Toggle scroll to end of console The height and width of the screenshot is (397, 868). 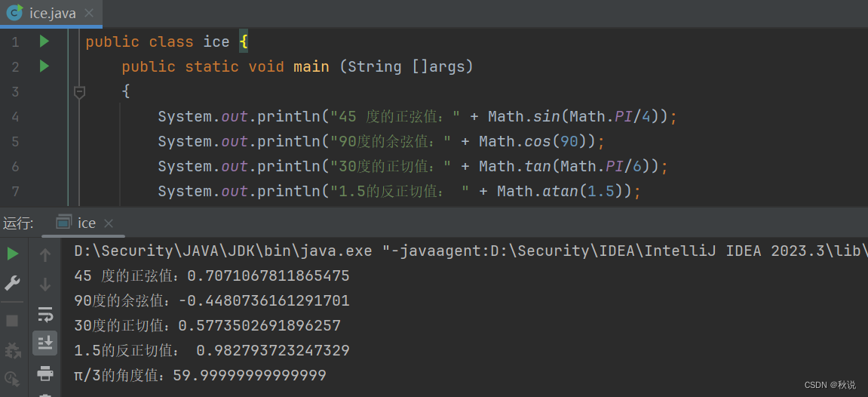[x=44, y=343]
